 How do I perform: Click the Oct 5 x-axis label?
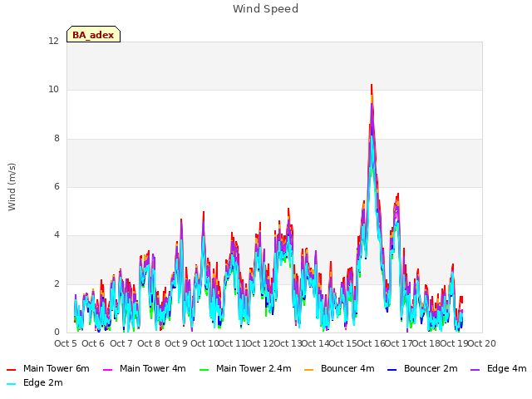point(66,343)
